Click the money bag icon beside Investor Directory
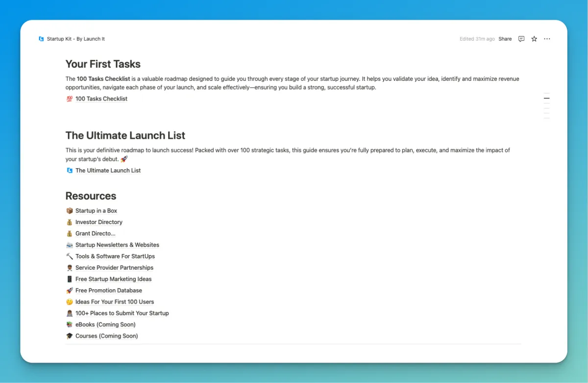The image size is (588, 383). 69,222
